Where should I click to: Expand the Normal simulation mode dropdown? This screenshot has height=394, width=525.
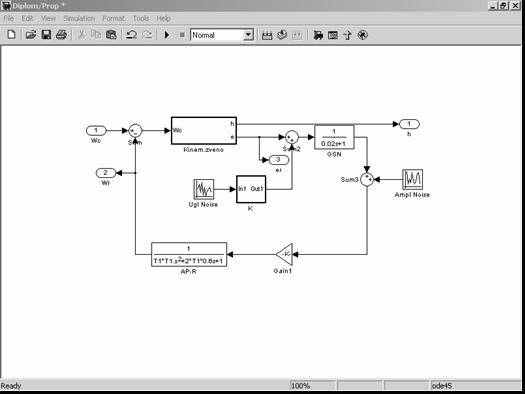(248, 35)
